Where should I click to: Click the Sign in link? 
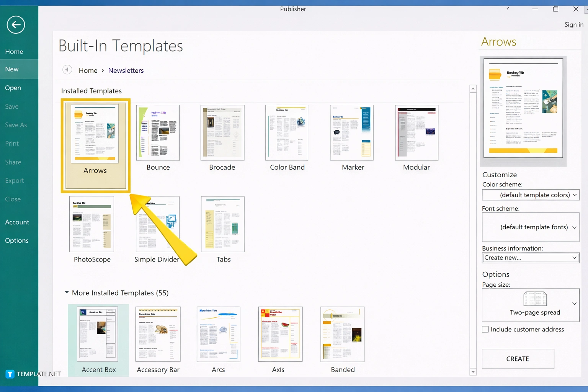tap(573, 24)
